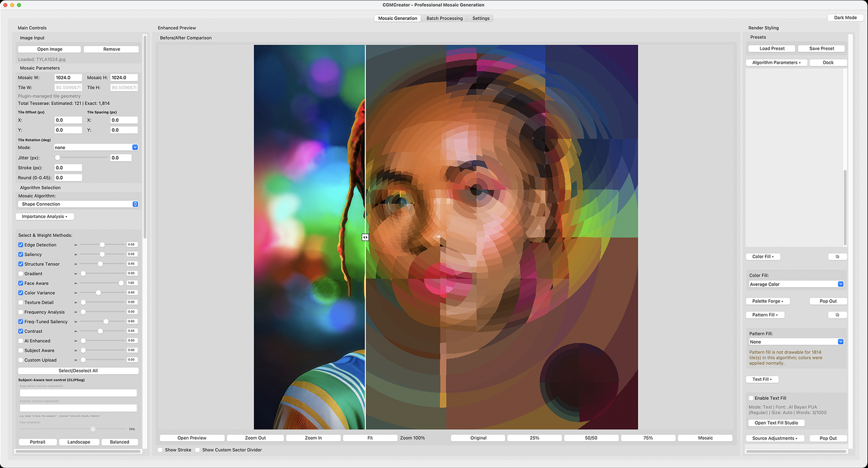This screenshot has width=868, height=468.
Task: Toggle the Edge Detection checkbox
Action: click(x=21, y=245)
